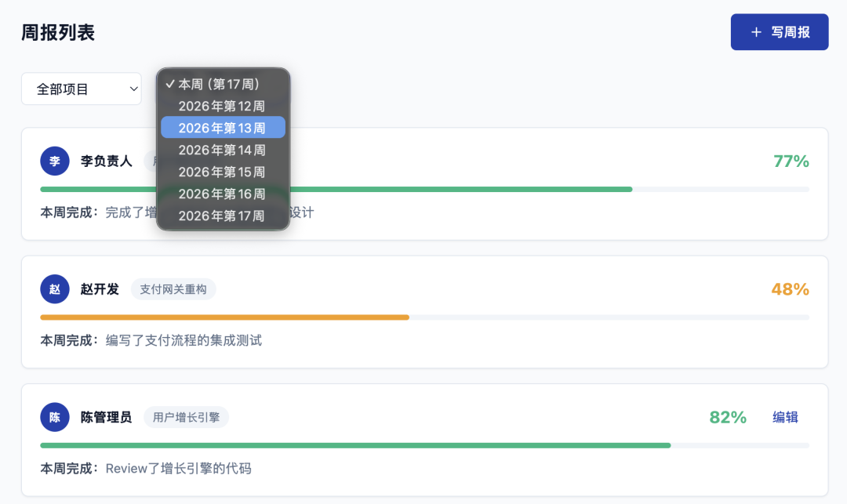Choose 2026年第15周 option
Image resolution: width=847 pixels, height=504 pixels.
tap(223, 172)
